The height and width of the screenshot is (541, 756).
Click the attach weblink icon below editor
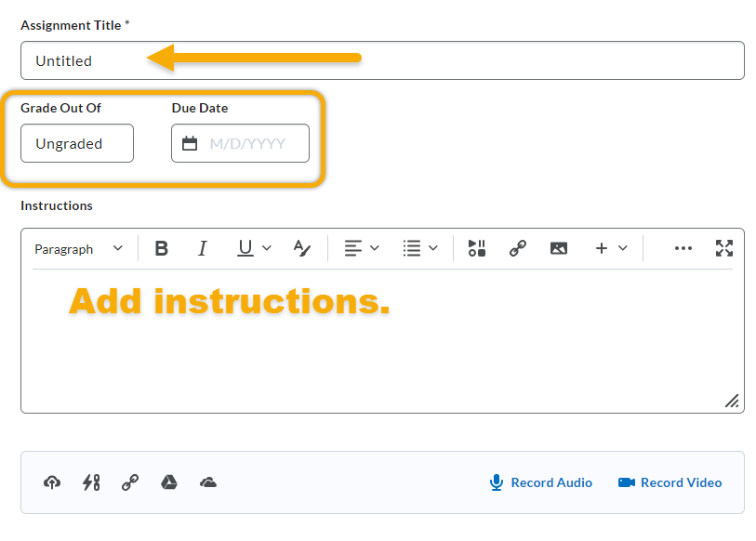tap(130, 482)
